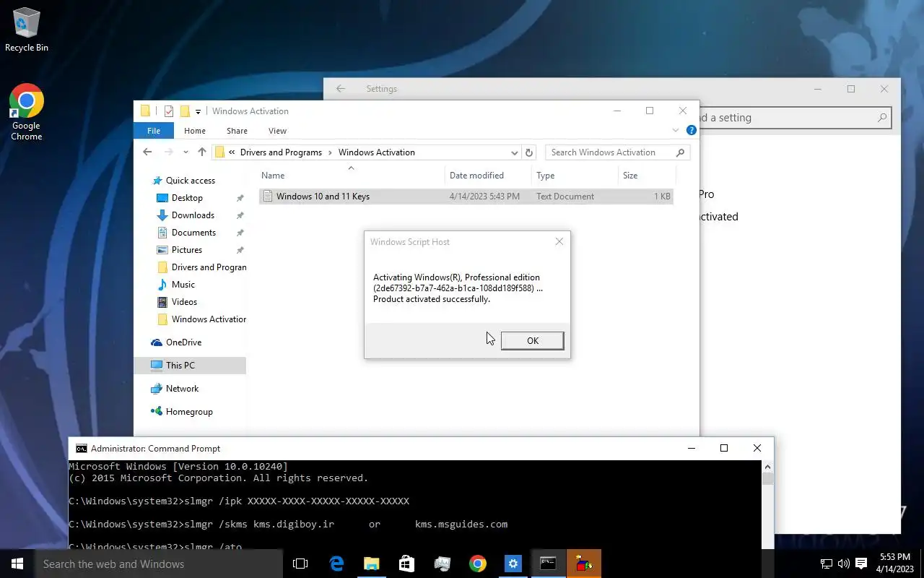
Task: Expand the address bar history dropdown
Action: pos(514,152)
